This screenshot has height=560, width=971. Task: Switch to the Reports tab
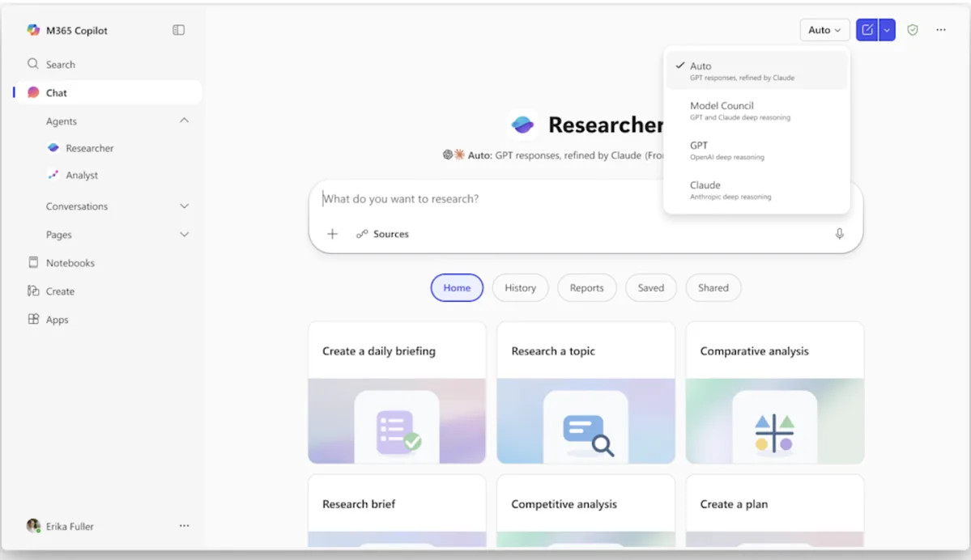586,287
